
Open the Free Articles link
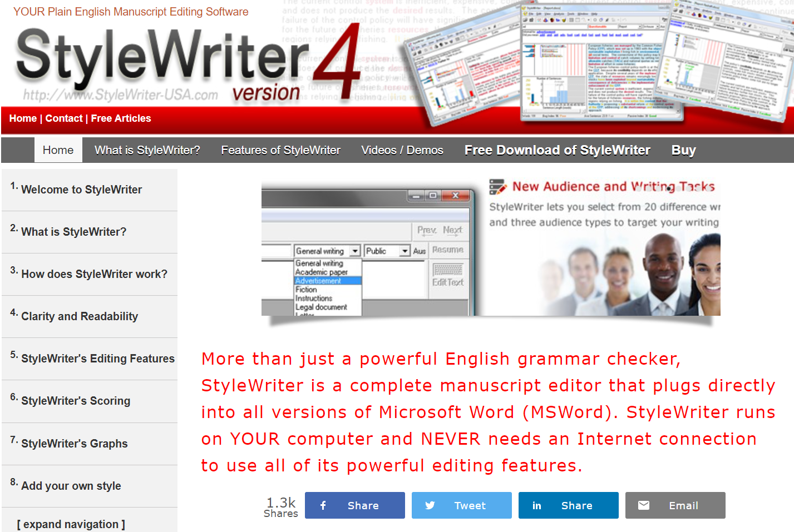[121, 118]
